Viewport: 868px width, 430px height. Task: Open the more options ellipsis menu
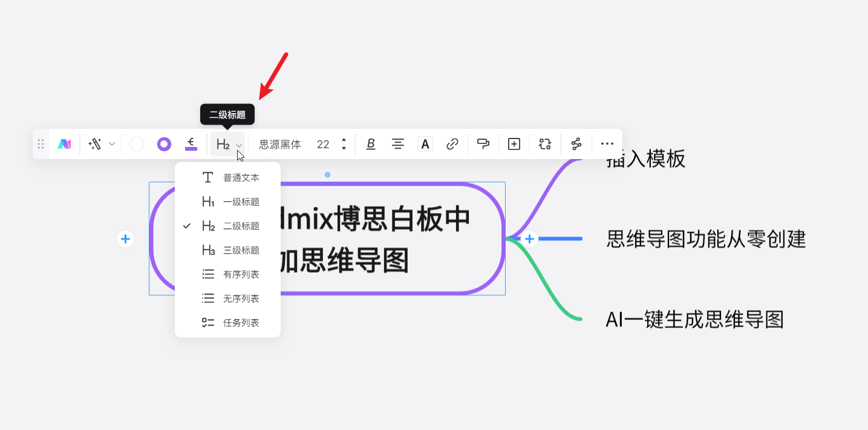click(x=607, y=144)
